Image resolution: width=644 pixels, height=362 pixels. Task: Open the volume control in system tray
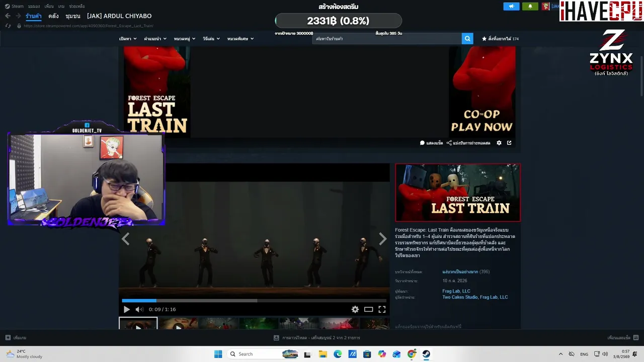click(605, 354)
